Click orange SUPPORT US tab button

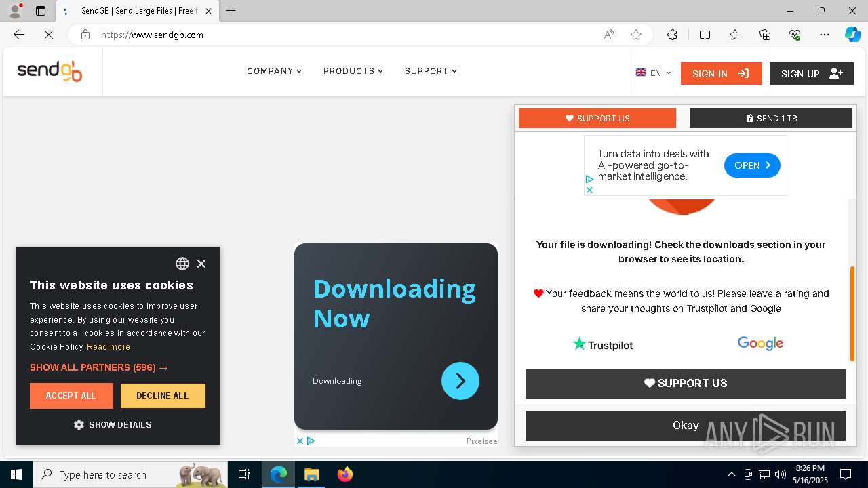(x=597, y=118)
